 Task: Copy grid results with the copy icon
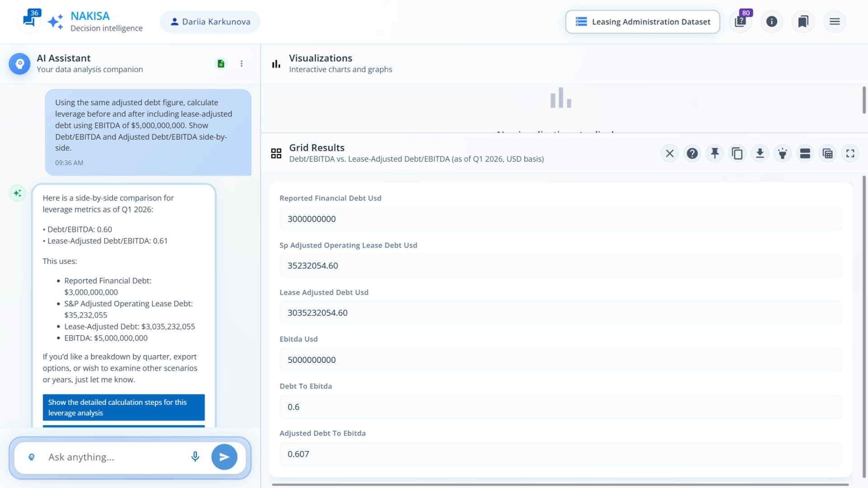click(737, 154)
